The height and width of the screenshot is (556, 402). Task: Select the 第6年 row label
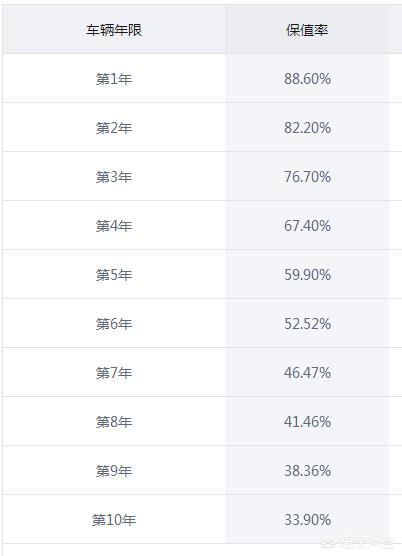[114, 324]
